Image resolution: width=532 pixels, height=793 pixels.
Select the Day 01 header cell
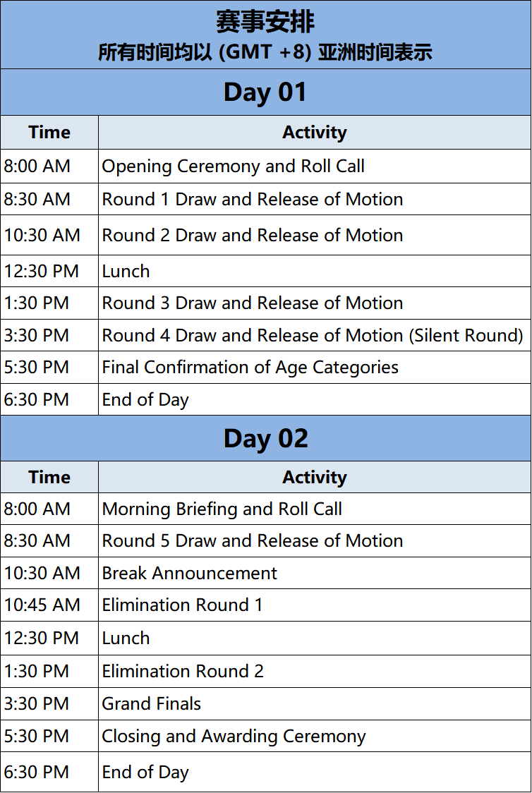point(265,92)
